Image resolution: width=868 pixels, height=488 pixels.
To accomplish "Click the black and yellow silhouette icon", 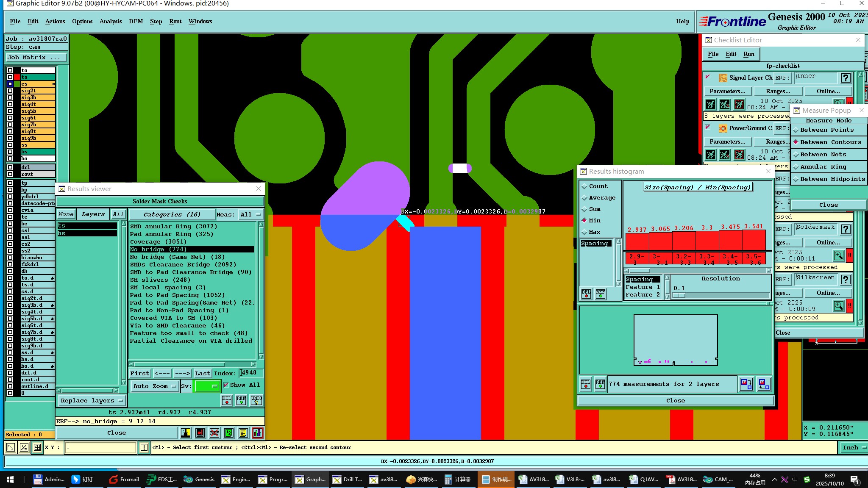I will pyautogui.click(x=186, y=433).
